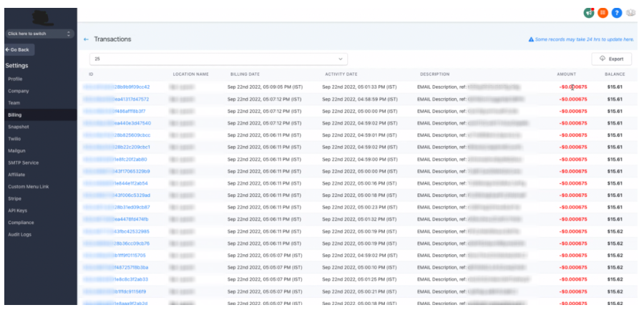The height and width of the screenshot is (310, 644).
Task: Open Mailgun settings
Action: point(17,150)
